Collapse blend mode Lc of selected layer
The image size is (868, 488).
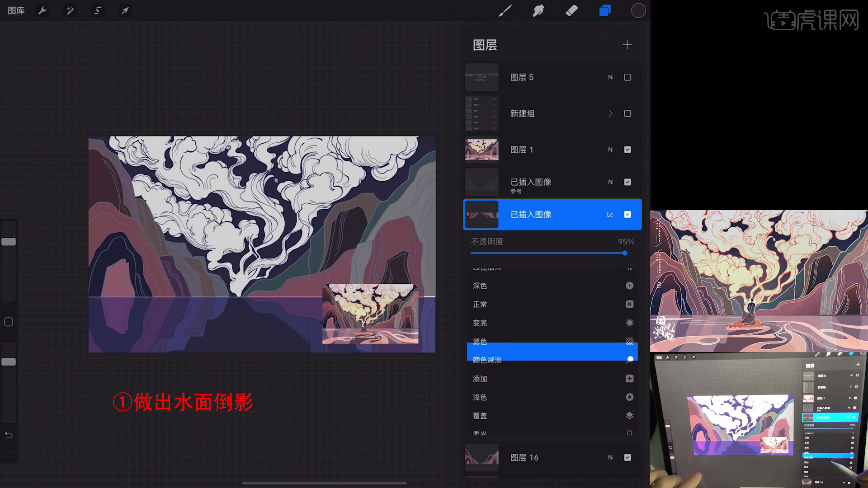point(610,215)
